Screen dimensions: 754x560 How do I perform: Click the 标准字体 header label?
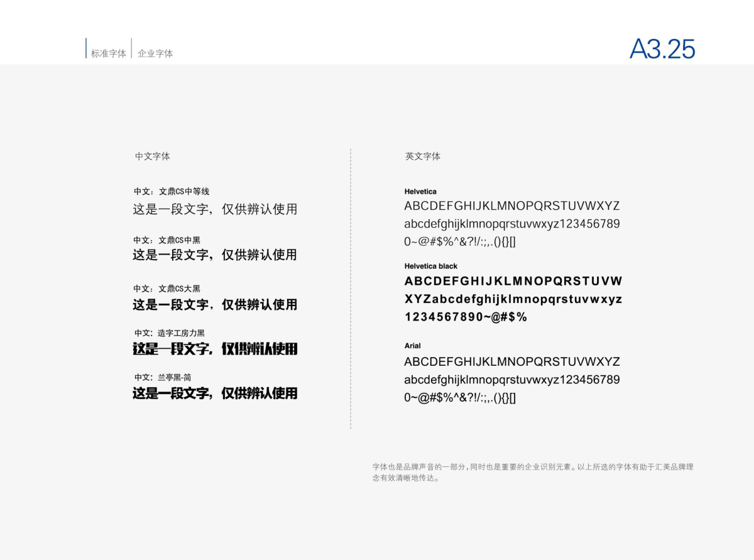click(108, 53)
